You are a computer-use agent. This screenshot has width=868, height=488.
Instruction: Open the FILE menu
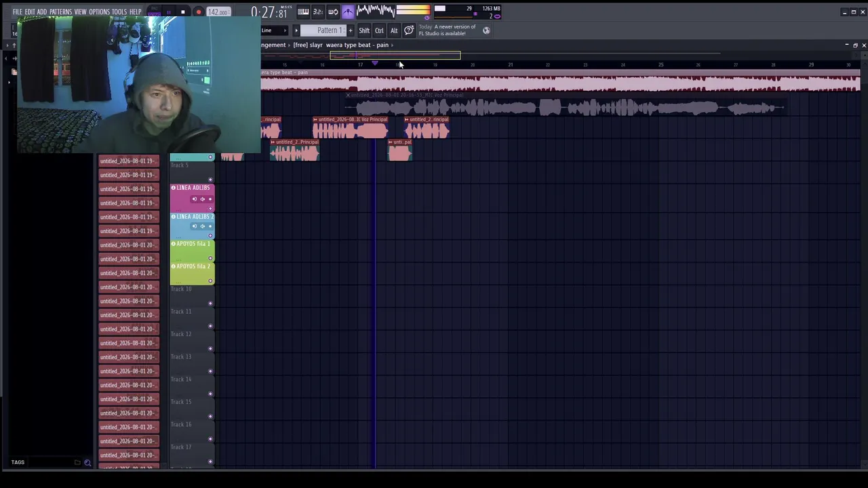[x=18, y=12]
